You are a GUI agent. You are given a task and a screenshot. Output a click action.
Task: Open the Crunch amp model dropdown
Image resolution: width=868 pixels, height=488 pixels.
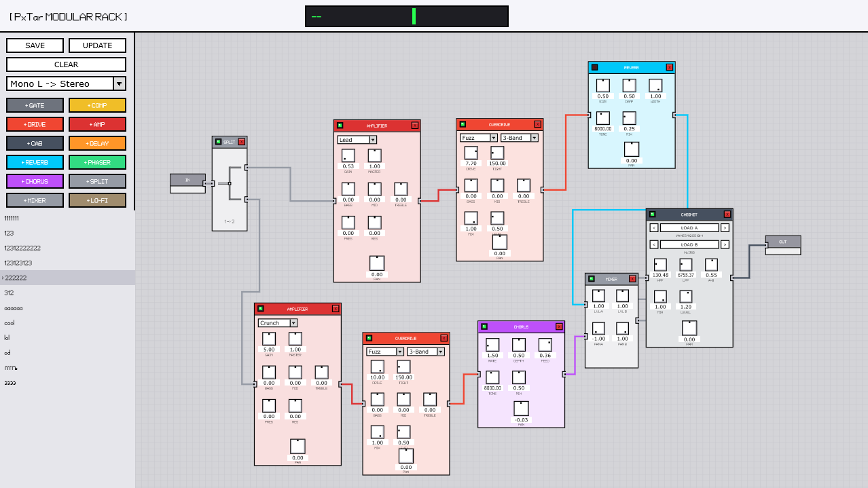coord(278,323)
